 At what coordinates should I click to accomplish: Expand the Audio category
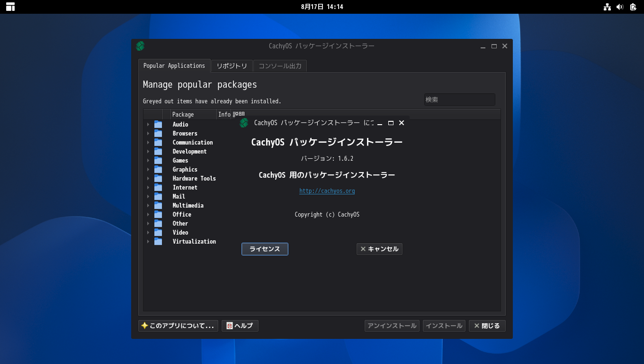(148, 124)
